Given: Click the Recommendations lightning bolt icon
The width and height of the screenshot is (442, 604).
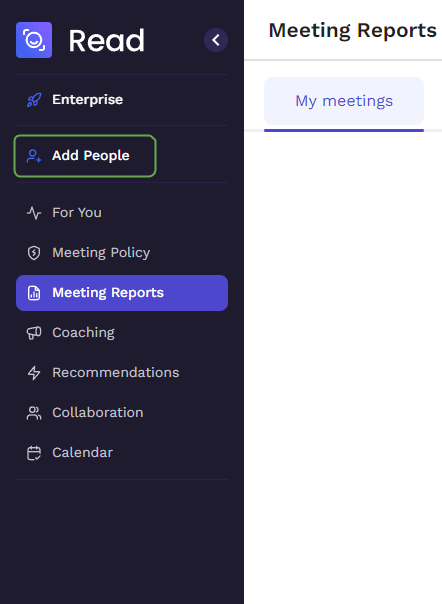Looking at the screenshot, I should coord(34,373).
